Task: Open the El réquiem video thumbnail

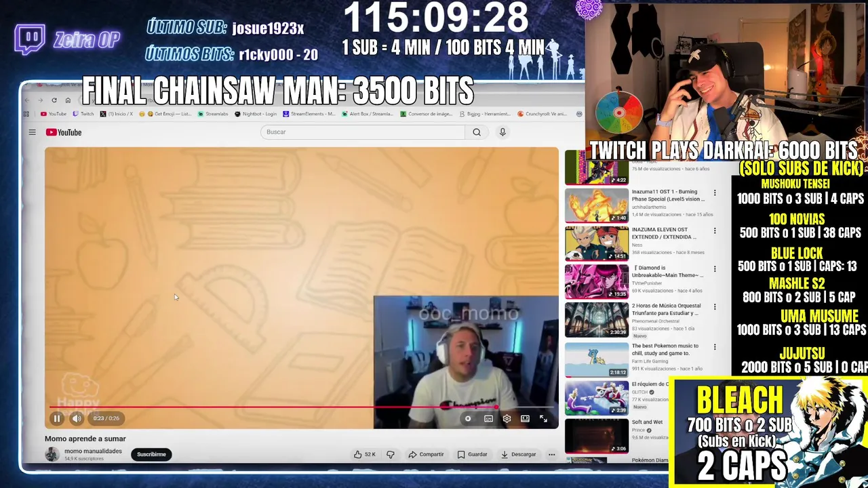Action: click(597, 398)
